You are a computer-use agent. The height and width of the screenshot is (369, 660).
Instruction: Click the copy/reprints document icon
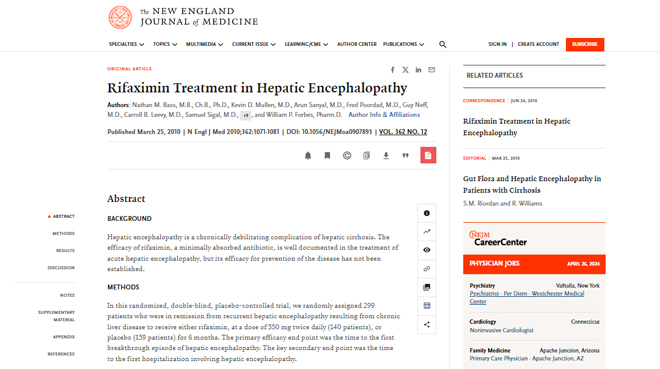tap(366, 156)
